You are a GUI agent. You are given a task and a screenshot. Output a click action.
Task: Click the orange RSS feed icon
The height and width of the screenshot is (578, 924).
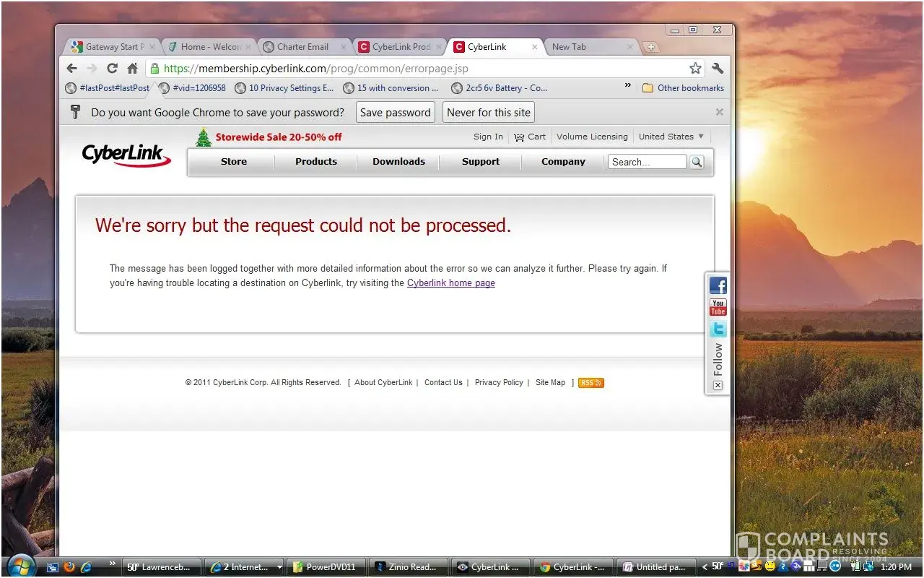pyautogui.click(x=590, y=383)
